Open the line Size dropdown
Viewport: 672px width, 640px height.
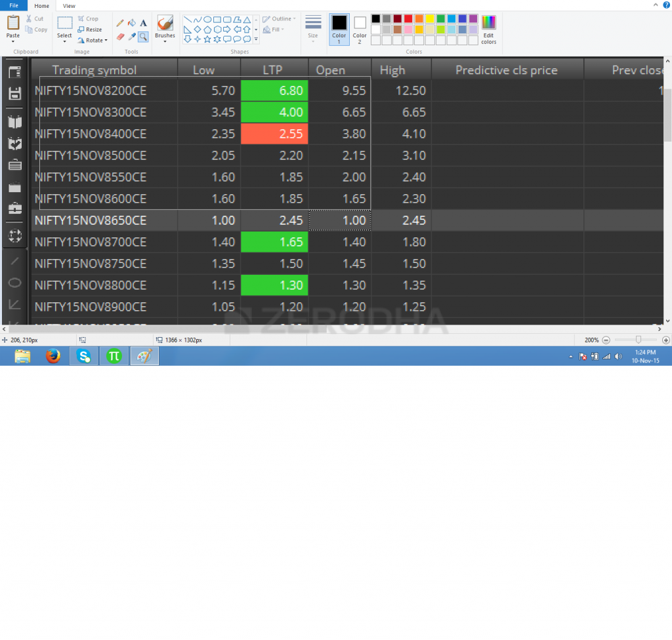tap(313, 28)
